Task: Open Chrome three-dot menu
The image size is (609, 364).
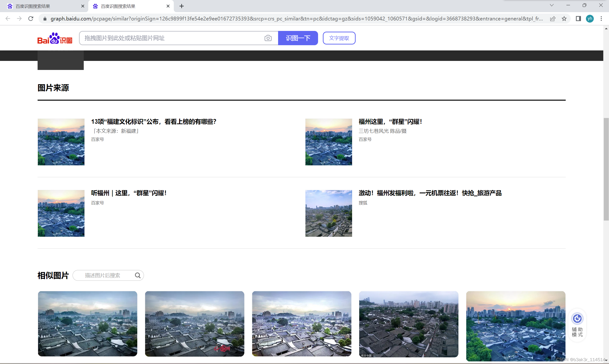Action: coord(601,19)
